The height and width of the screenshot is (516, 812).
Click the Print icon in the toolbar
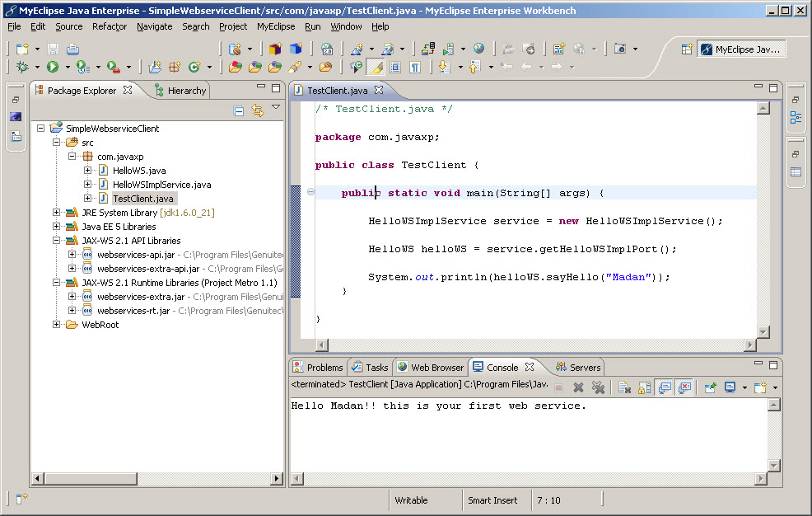click(x=74, y=49)
